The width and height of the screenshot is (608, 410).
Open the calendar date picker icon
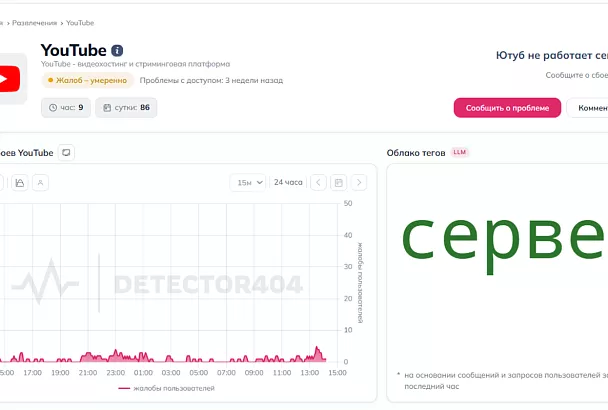pos(339,182)
